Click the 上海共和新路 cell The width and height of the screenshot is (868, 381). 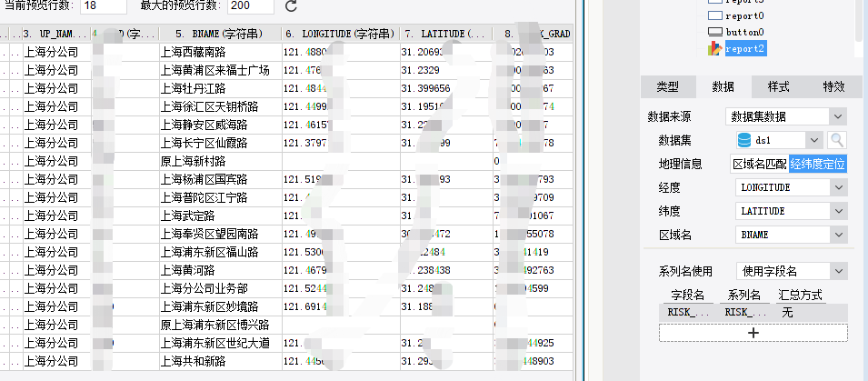[220, 362]
